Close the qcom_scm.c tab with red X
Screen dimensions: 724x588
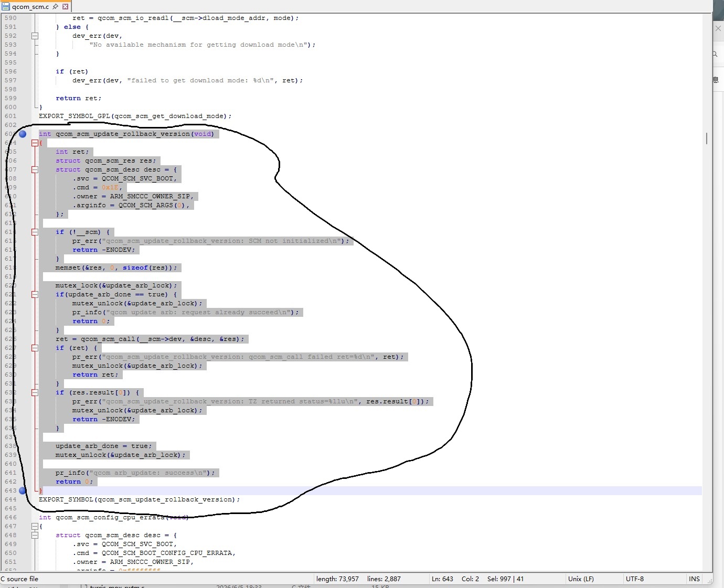[65, 6]
